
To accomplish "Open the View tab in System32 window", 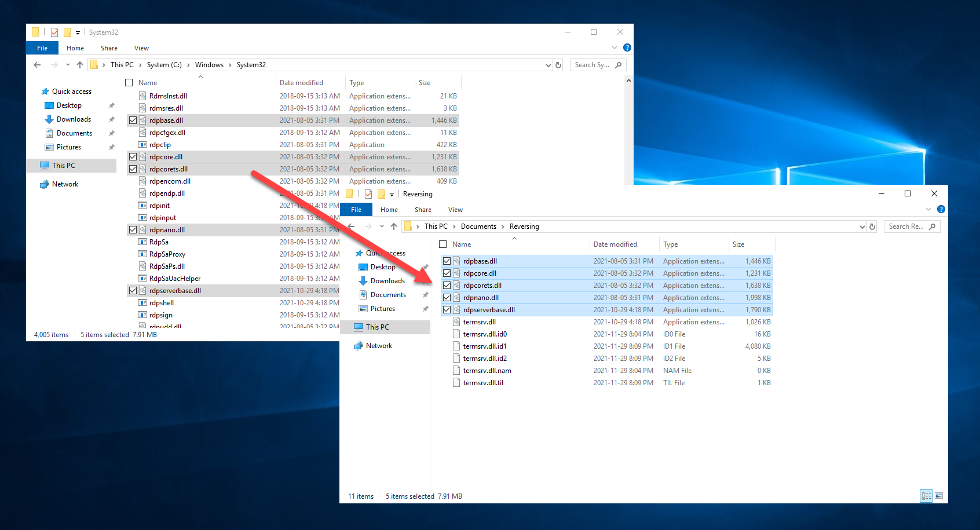I will pos(141,48).
